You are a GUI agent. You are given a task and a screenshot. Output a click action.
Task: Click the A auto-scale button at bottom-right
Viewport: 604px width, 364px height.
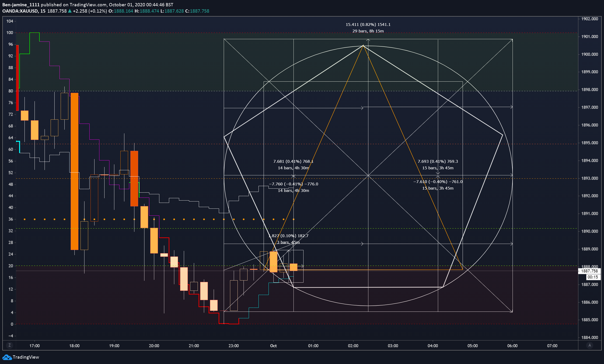tap(590, 345)
